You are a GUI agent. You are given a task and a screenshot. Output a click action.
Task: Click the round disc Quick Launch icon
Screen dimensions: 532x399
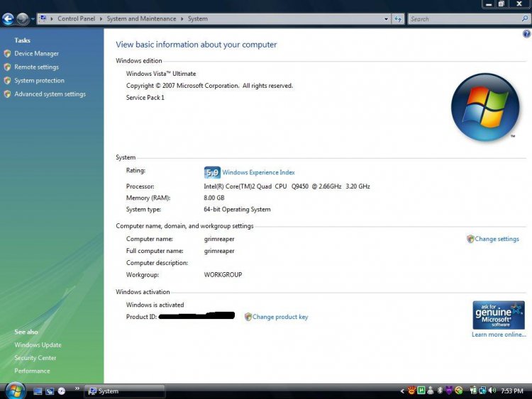[62, 391]
